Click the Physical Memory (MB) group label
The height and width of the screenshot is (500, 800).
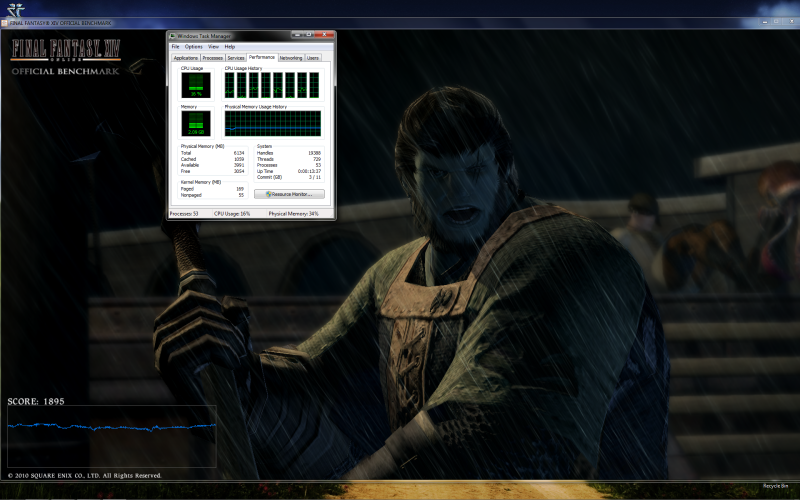coord(203,146)
